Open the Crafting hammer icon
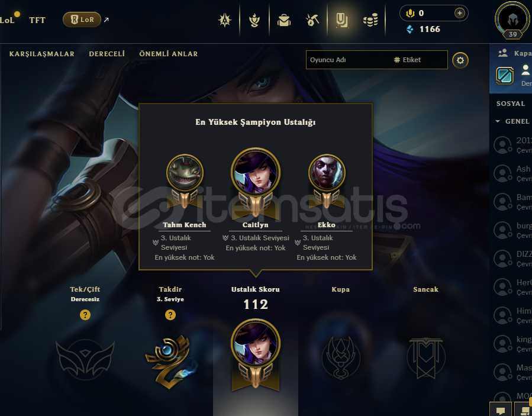 (x=312, y=20)
